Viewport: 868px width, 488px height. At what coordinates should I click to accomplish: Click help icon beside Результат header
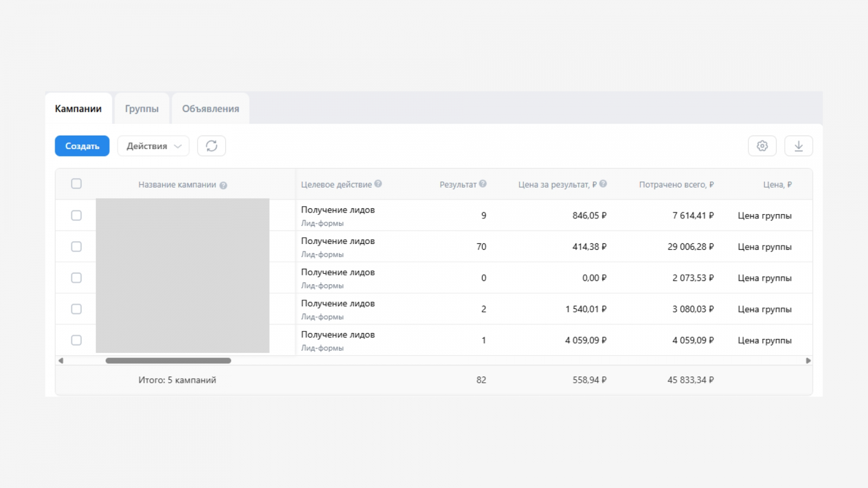[x=483, y=184]
